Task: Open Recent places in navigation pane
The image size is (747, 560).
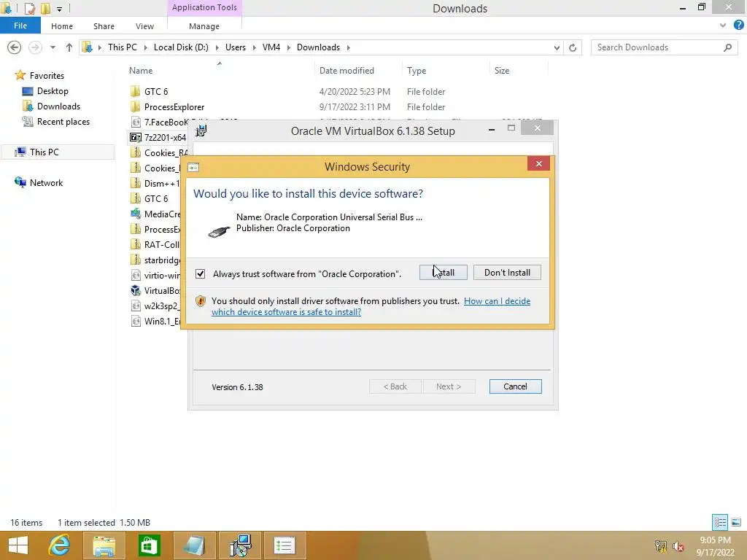Action: pyautogui.click(x=63, y=122)
